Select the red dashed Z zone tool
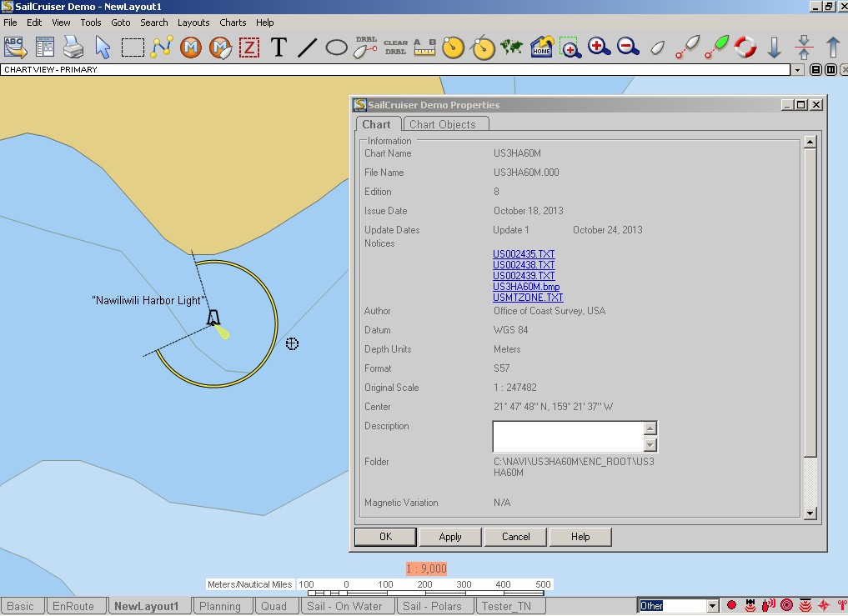 (249, 48)
